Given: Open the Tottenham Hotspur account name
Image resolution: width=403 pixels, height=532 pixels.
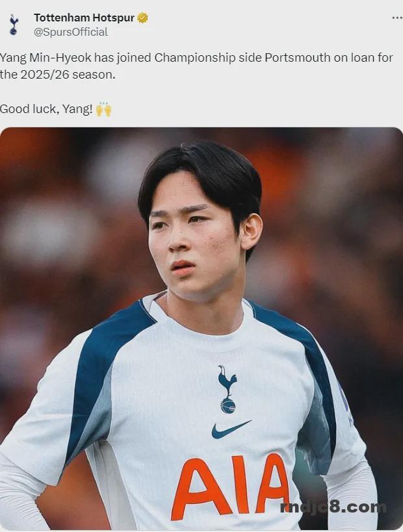Looking at the screenshot, I should click(84, 18).
